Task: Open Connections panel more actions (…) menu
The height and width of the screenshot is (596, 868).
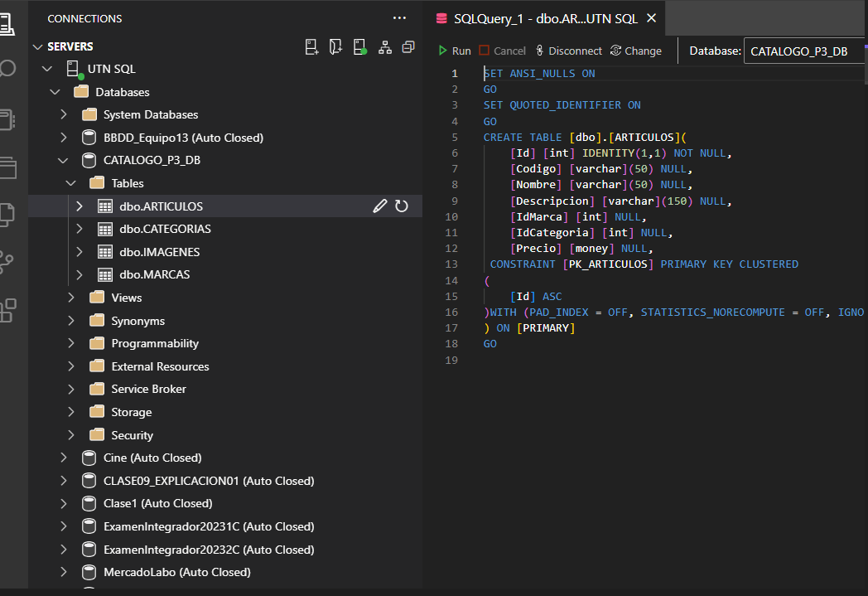Action: pyautogui.click(x=399, y=18)
